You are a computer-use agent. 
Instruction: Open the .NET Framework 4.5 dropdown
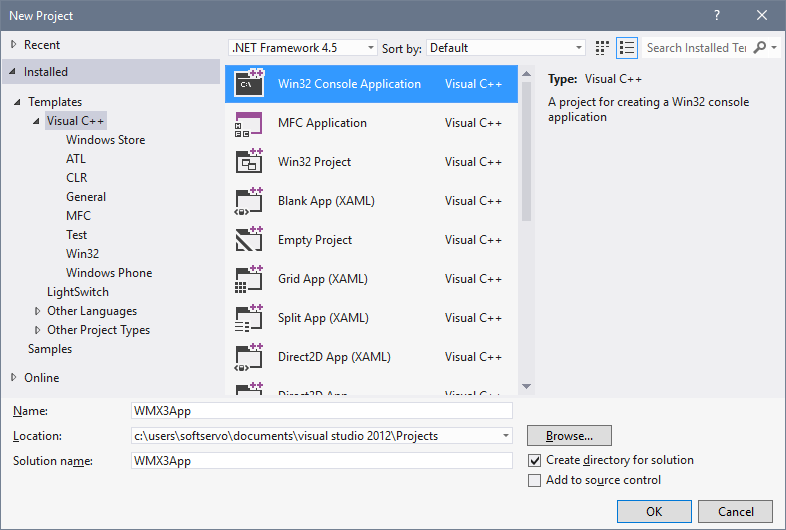303,48
